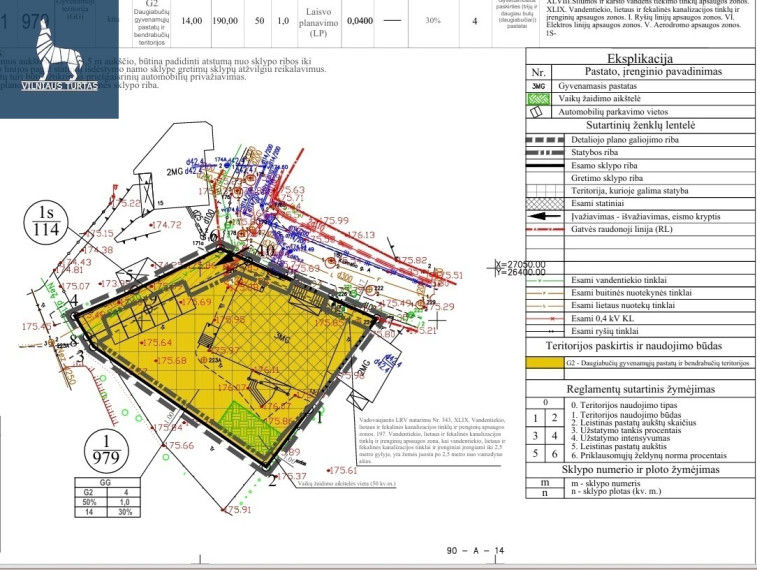This screenshot has height=570, width=757.
Task: Click '6. Priklausomųjų želdynų norma procentais'
Action: click(648, 456)
